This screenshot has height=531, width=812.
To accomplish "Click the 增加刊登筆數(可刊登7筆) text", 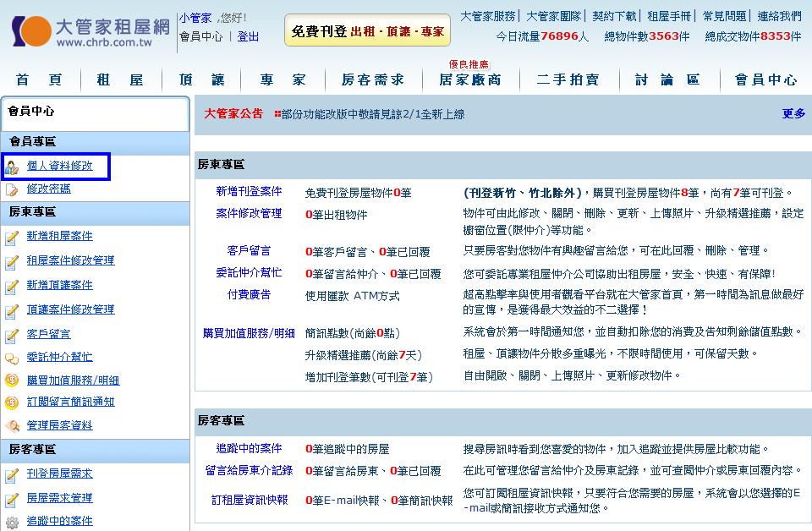I will point(369,377).
